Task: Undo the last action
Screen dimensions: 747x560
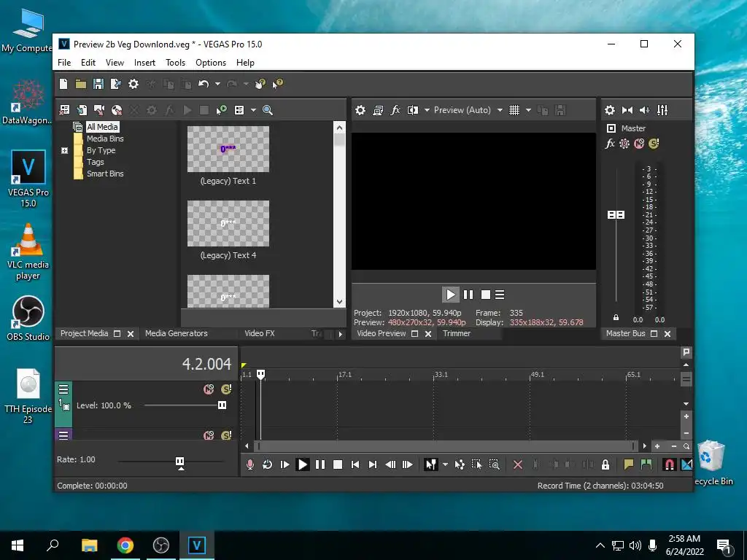Action: coord(204,84)
